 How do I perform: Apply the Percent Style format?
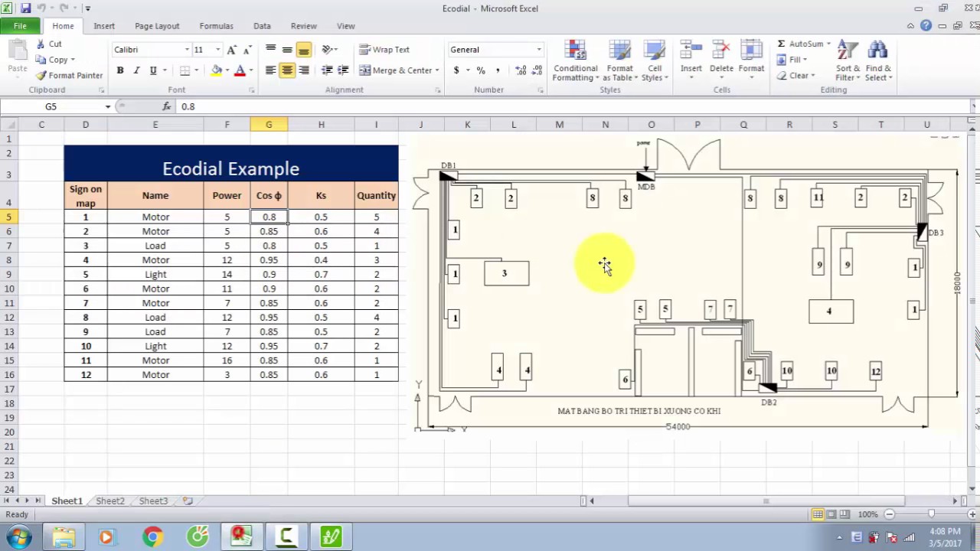480,69
